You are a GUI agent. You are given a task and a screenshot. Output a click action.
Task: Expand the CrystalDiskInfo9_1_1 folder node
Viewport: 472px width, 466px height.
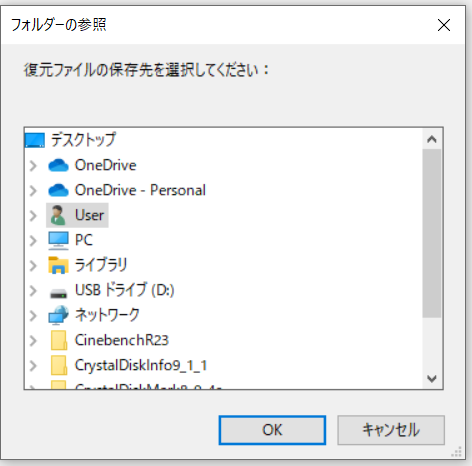[33, 366]
